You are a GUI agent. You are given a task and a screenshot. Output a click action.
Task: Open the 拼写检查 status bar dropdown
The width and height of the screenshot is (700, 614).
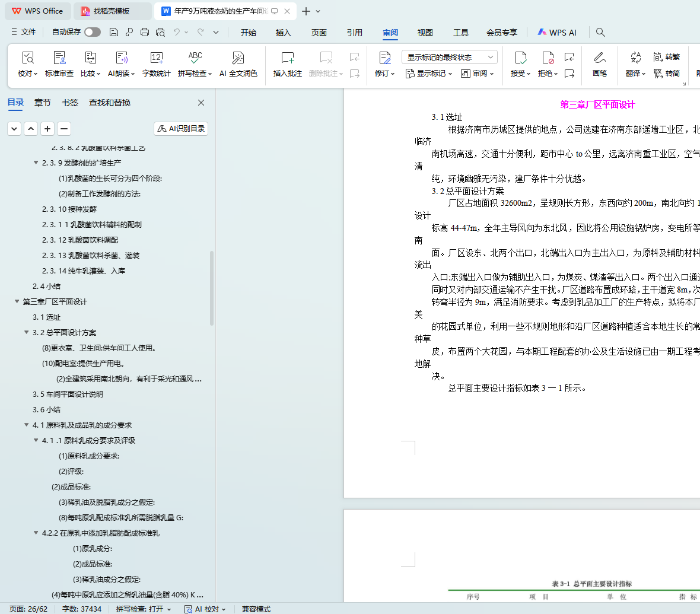[x=144, y=609]
